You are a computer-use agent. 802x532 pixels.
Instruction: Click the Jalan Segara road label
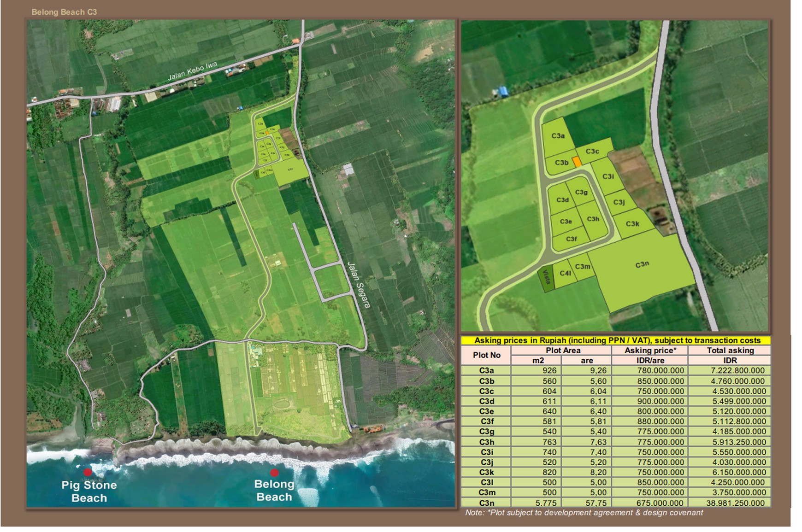coord(359,285)
